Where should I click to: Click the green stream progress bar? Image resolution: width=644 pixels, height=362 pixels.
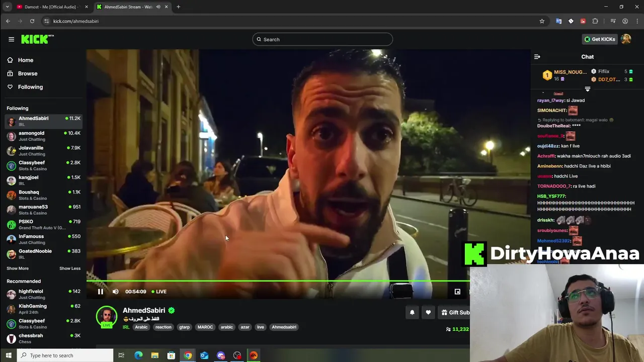(x=278, y=281)
